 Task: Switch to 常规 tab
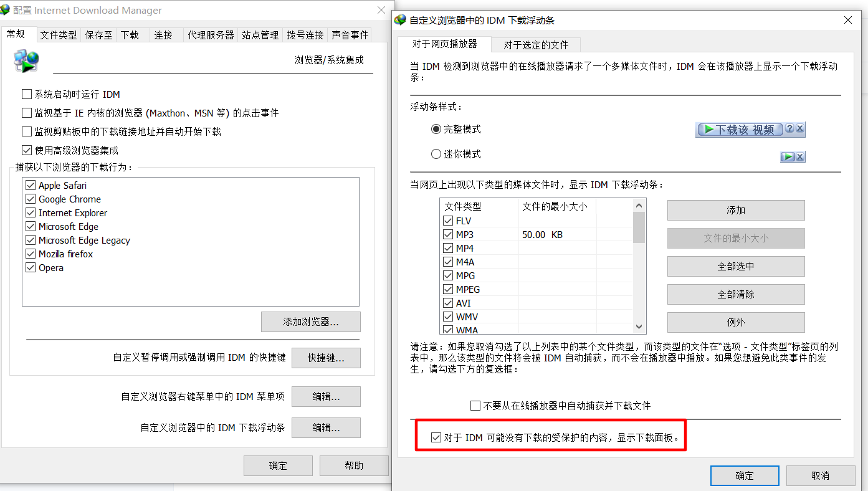pyautogui.click(x=18, y=34)
